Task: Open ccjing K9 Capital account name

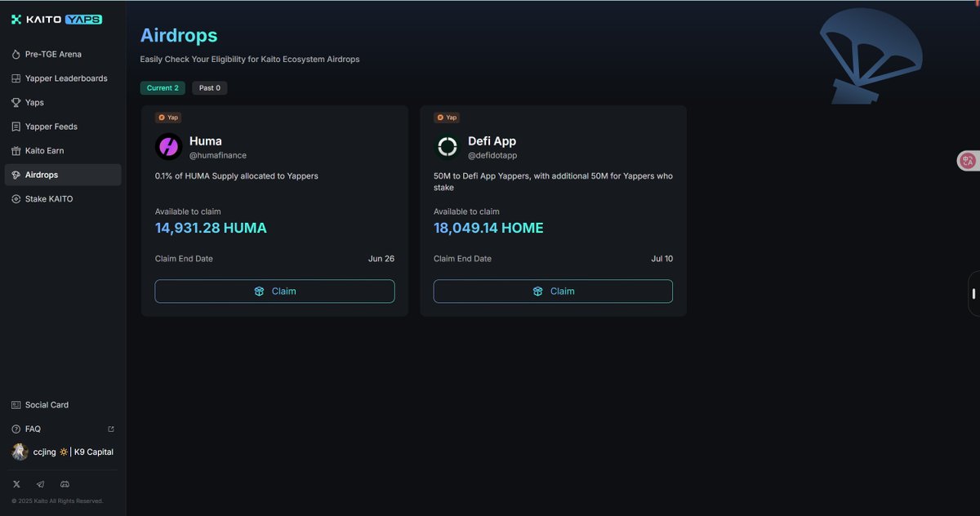Action: point(73,452)
